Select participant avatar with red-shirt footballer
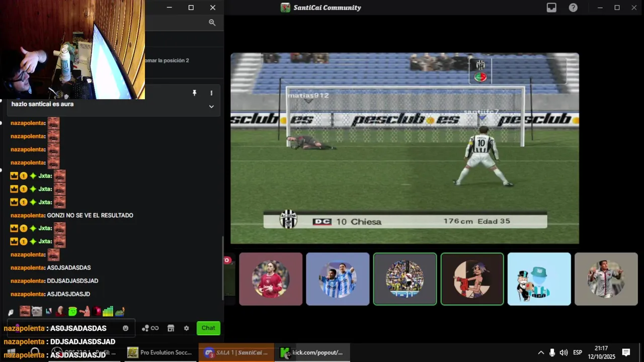Image resolution: width=644 pixels, height=362 pixels. coord(271,279)
